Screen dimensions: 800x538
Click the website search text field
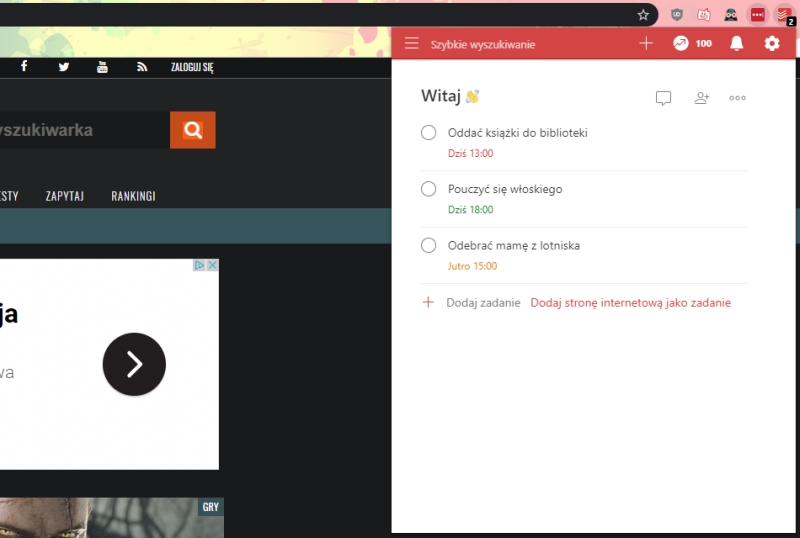point(84,130)
